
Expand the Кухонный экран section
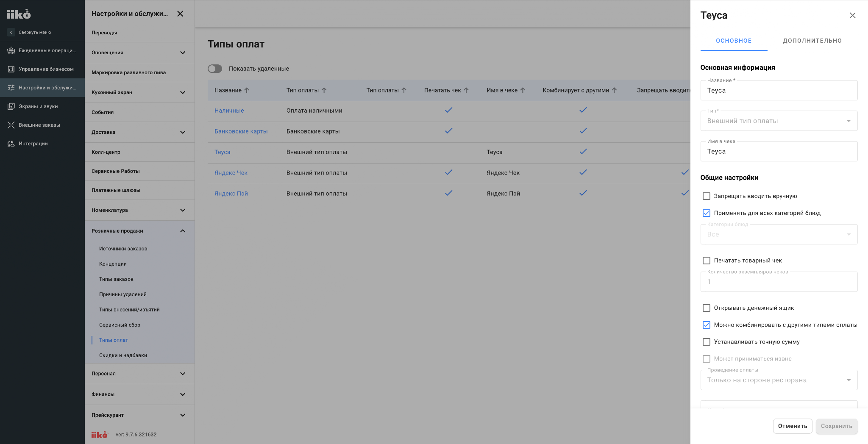[183, 92]
